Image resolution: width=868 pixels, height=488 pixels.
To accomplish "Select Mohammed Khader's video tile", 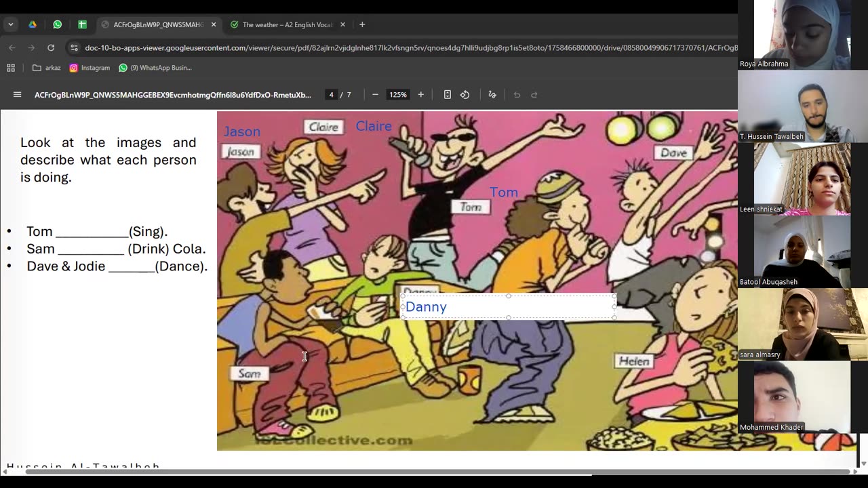I will pyautogui.click(x=802, y=397).
